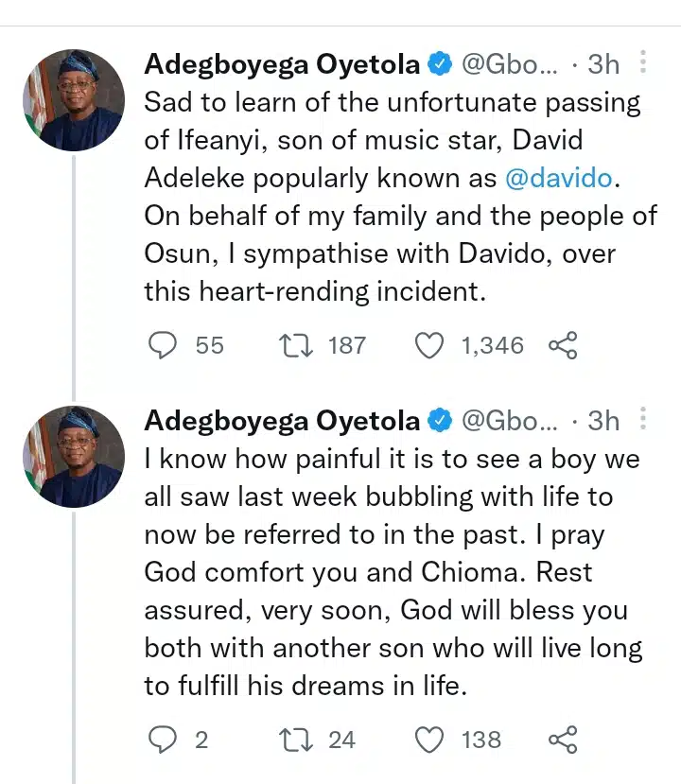Open Adegboyega Oyetola's name on second tweet

[x=282, y=419]
